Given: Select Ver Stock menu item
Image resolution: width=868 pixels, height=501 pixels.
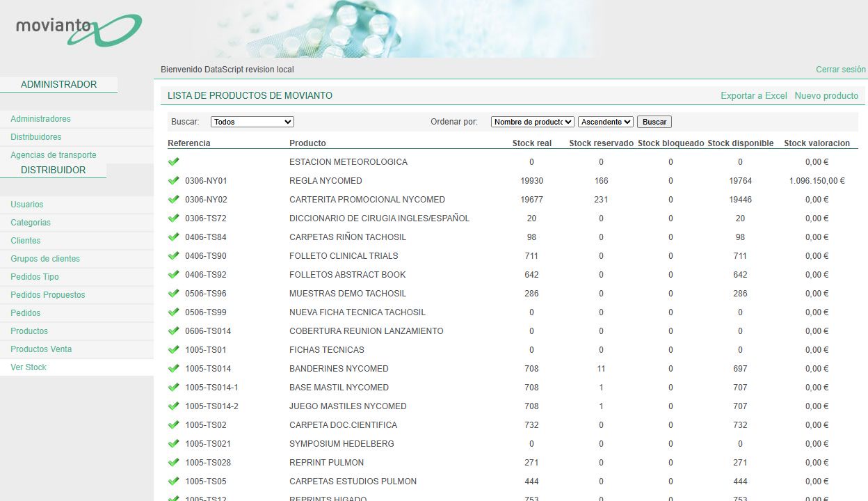Looking at the screenshot, I should click(x=29, y=367).
